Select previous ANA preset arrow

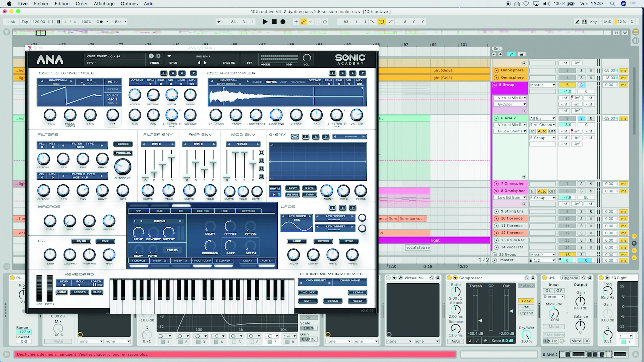click(199, 63)
